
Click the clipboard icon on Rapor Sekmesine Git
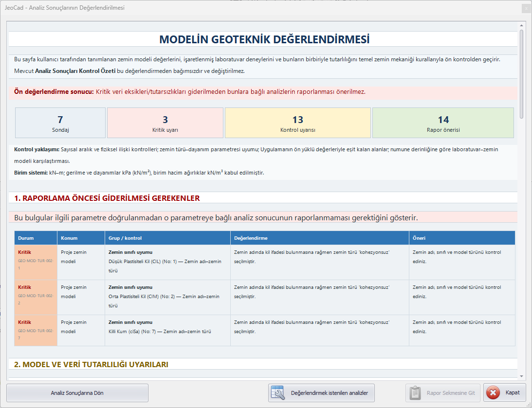pos(415,393)
